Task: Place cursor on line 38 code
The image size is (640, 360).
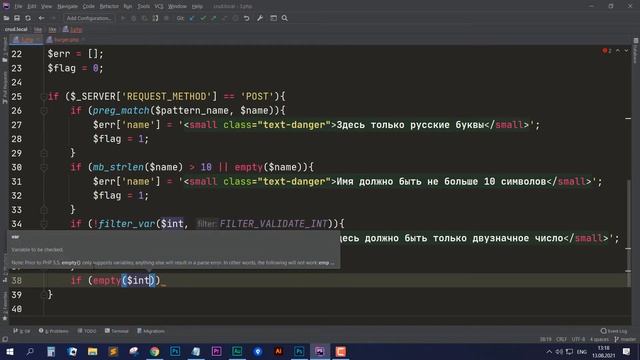Action: point(117,281)
